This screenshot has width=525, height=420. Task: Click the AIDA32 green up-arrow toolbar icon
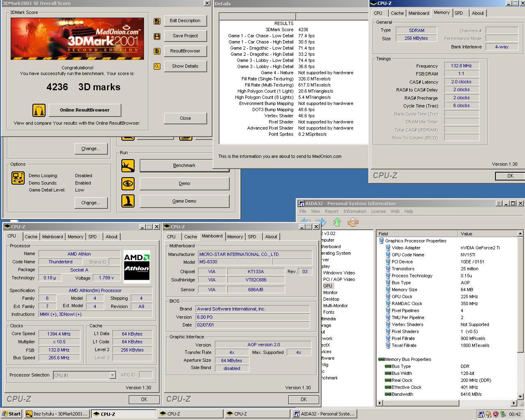[x=336, y=222]
